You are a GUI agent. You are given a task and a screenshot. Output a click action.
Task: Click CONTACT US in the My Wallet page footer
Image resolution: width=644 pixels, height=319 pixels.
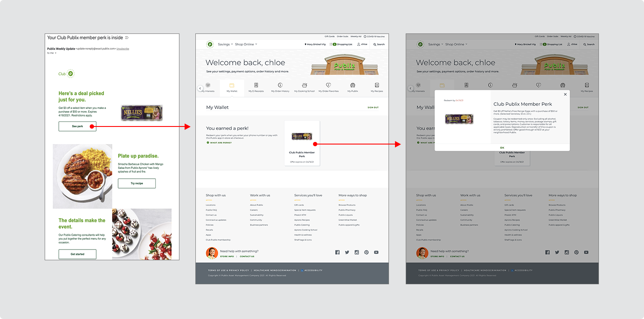click(x=247, y=256)
